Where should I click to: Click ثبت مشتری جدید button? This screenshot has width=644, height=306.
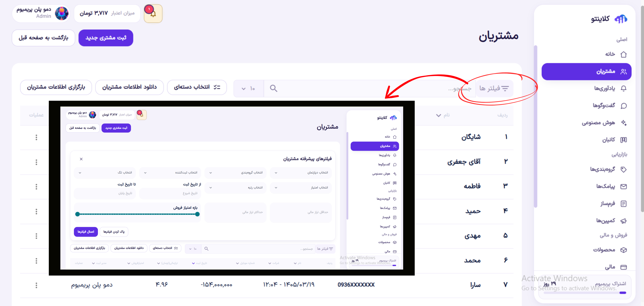[106, 38]
